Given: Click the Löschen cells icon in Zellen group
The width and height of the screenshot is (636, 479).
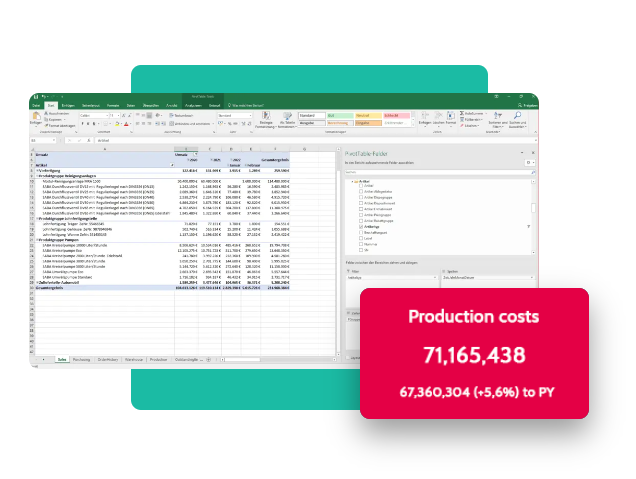Looking at the screenshot, I should (438, 116).
